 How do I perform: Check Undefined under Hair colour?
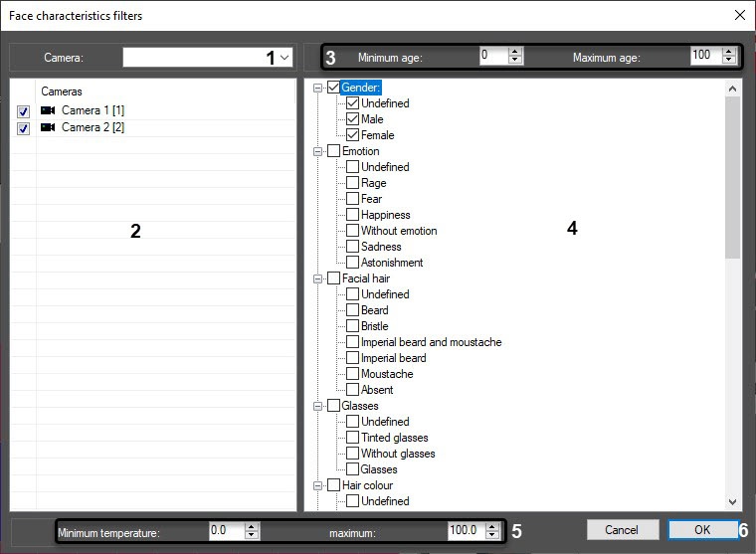[352, 501]
